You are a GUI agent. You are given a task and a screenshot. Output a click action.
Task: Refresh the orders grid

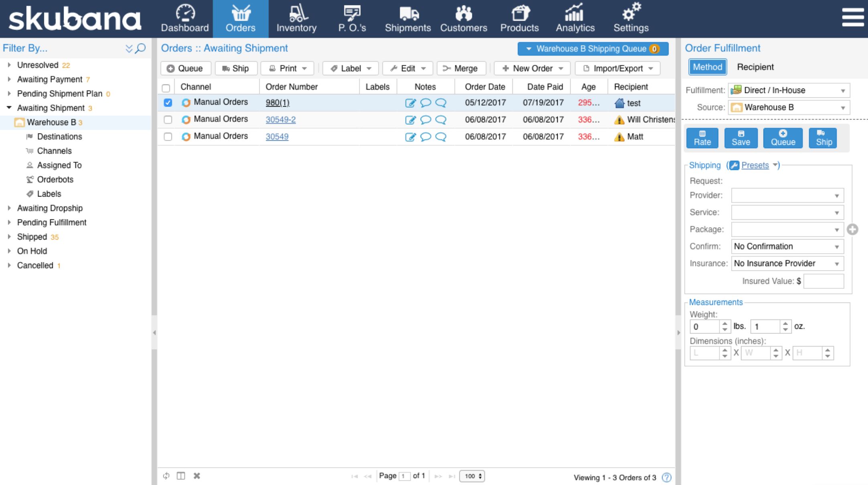[x=166, y=476]
